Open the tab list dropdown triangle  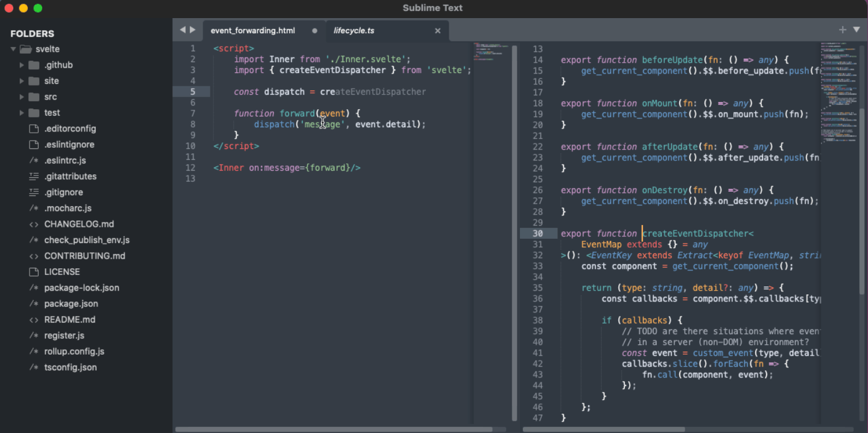857,30
